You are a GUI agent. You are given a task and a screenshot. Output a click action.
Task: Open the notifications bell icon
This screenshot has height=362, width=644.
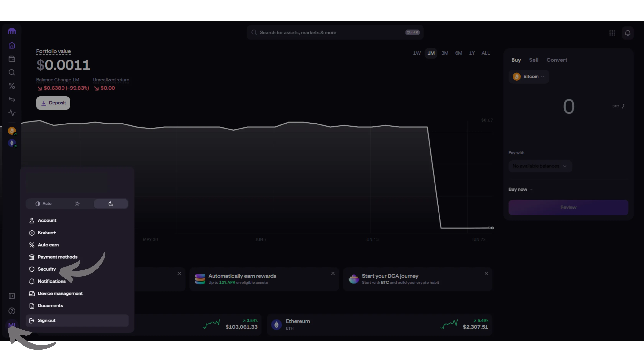click(x=628, y=33)
